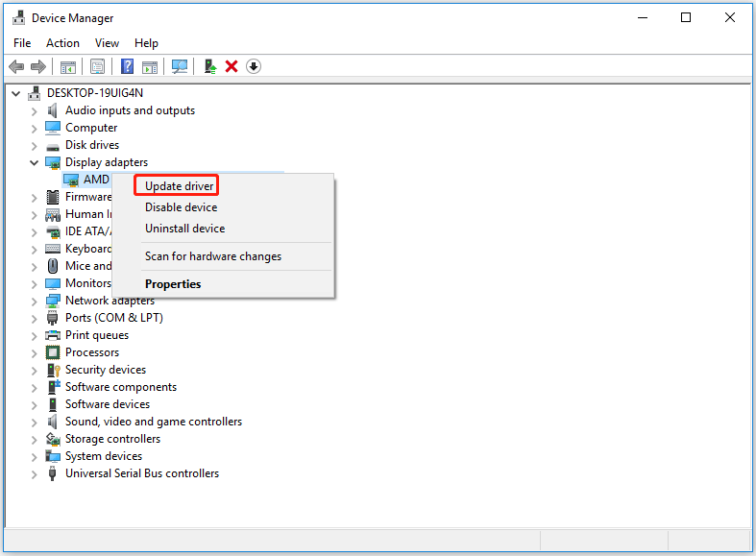Expand the Universal Serial Bus controllers node
This screenshot has width=756, height=556.
pos(35,473)
